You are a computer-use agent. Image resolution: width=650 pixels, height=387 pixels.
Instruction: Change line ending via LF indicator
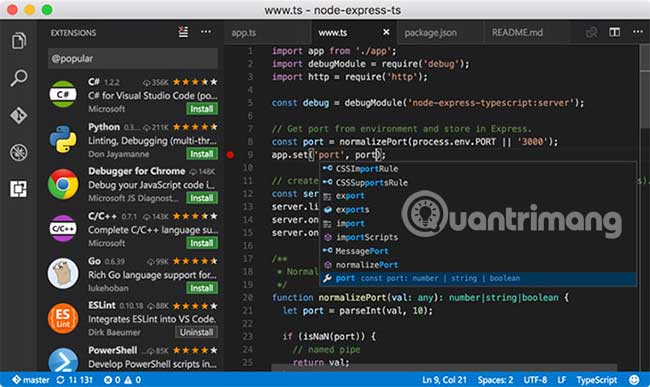click(x=562, y=380)
